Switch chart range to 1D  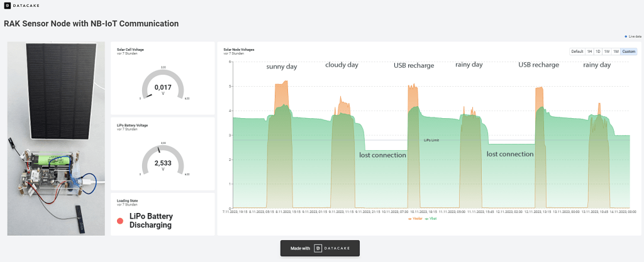pyautogui.click(x=597, y=52)
